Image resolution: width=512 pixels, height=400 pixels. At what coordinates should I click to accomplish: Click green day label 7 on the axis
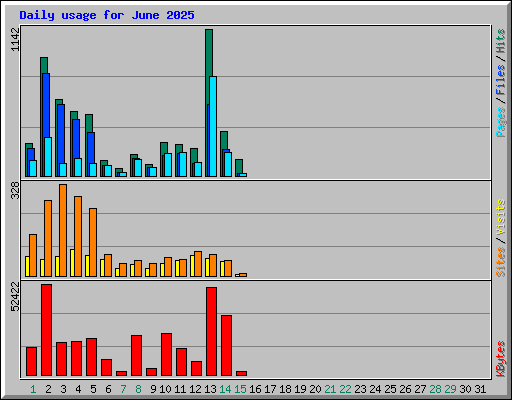coord(123,389)
